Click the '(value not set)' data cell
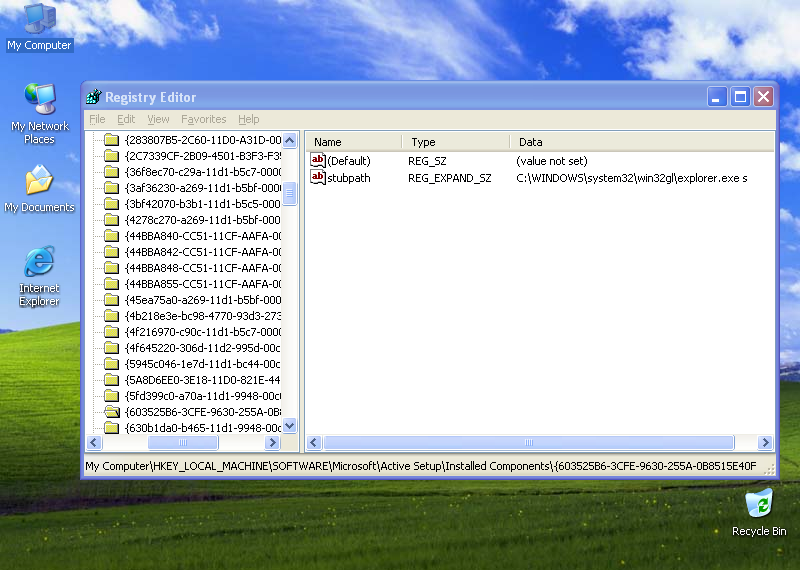The image size is (800, 570). coord(552,161)
